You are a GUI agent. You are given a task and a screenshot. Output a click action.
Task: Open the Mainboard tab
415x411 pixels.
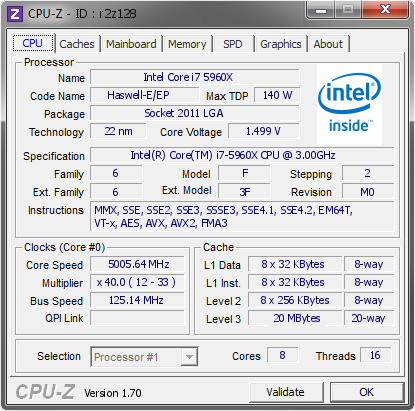pos(131,44)
